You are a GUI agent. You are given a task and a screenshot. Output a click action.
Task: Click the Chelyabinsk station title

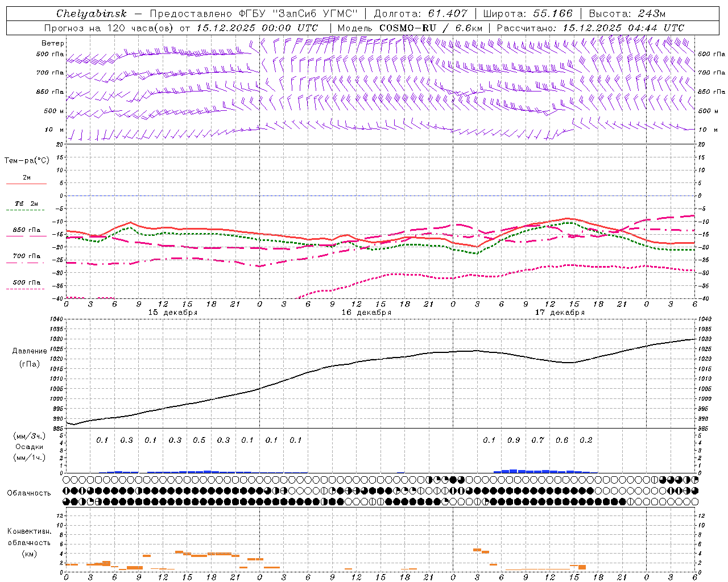pos(91,14)
